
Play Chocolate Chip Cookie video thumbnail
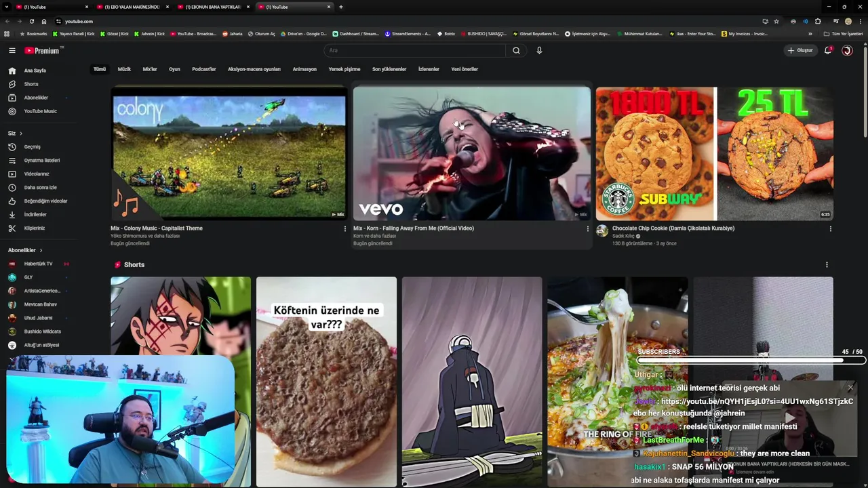715,153
